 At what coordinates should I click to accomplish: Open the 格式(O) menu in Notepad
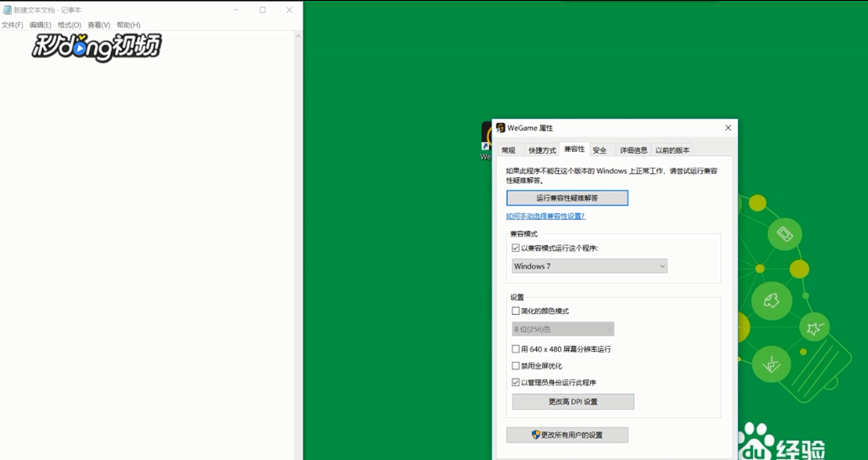coord(69,25)
